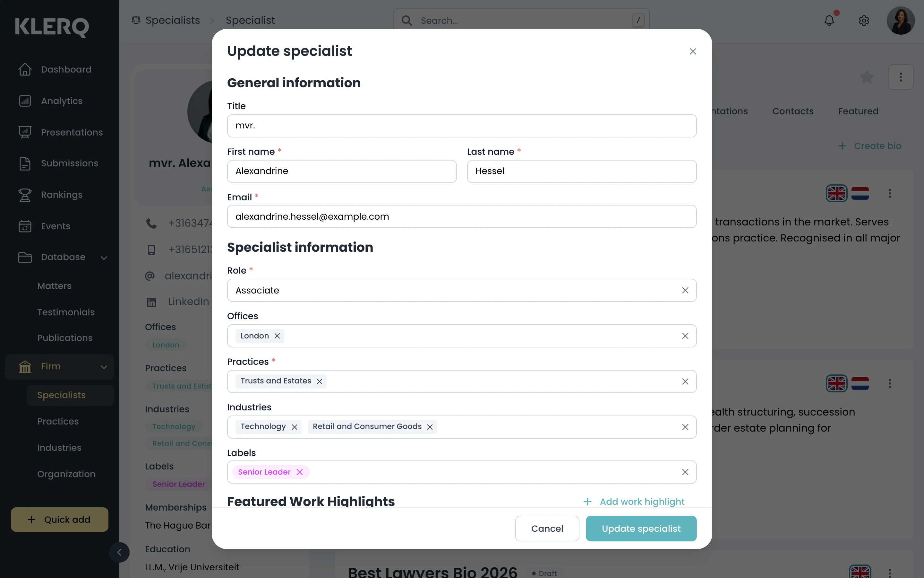
Task: Open Industries in the sidebar
Action: [59, 448]
